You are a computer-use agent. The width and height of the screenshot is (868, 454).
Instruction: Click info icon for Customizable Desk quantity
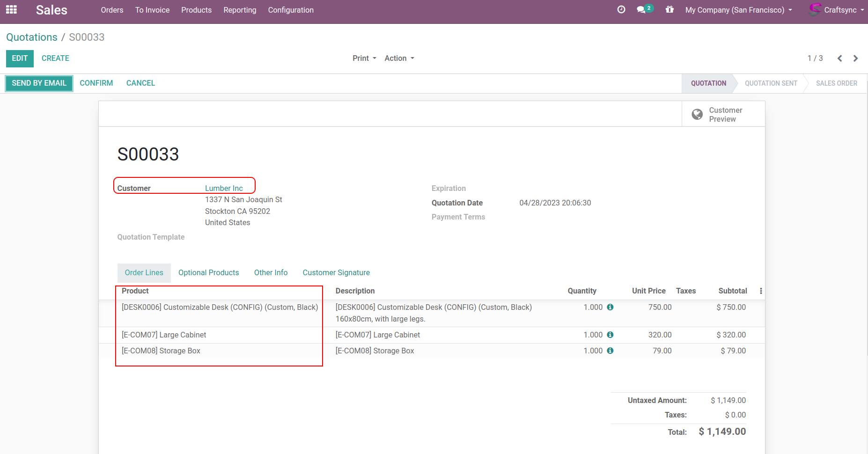click(610, 308)
